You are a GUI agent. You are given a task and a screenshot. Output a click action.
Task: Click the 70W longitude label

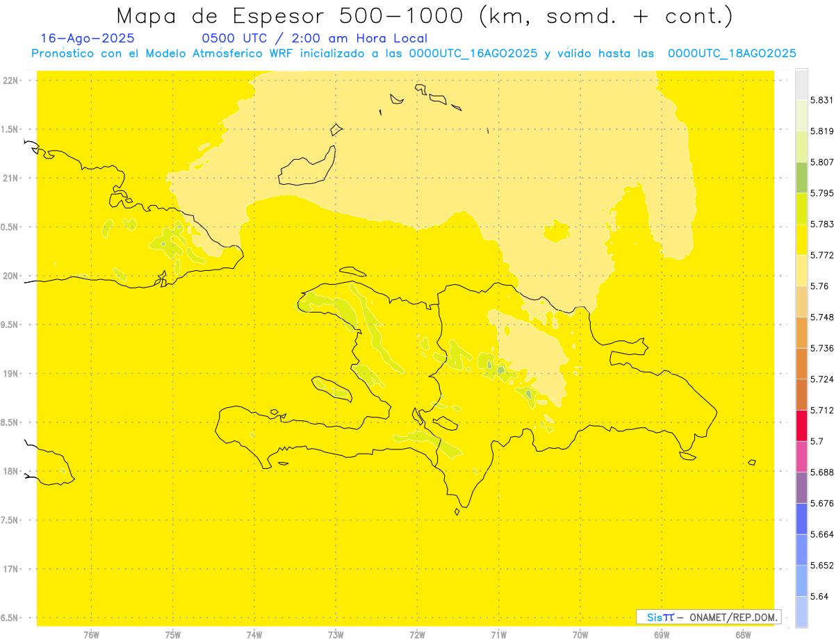[x=580, y=636]
